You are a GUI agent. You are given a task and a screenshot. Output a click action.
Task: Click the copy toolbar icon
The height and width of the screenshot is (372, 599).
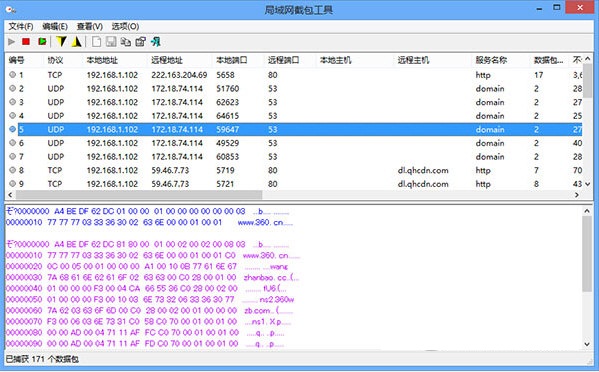[126, 42]
